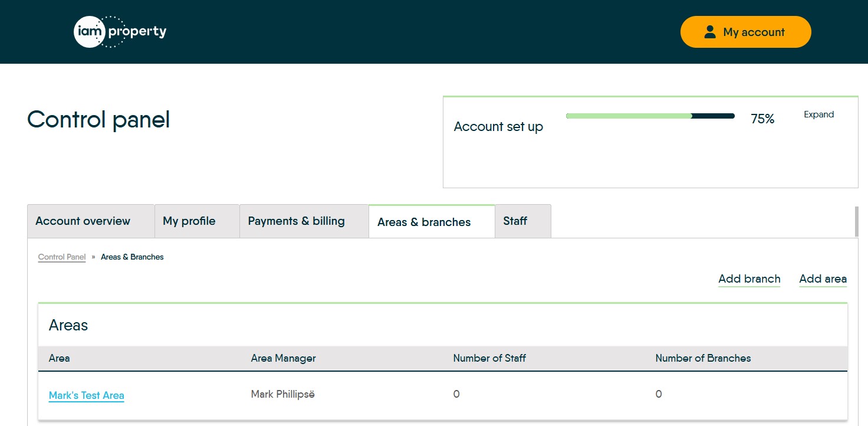Click the Areas & Branches breadcrumb text

click(132, 257)
